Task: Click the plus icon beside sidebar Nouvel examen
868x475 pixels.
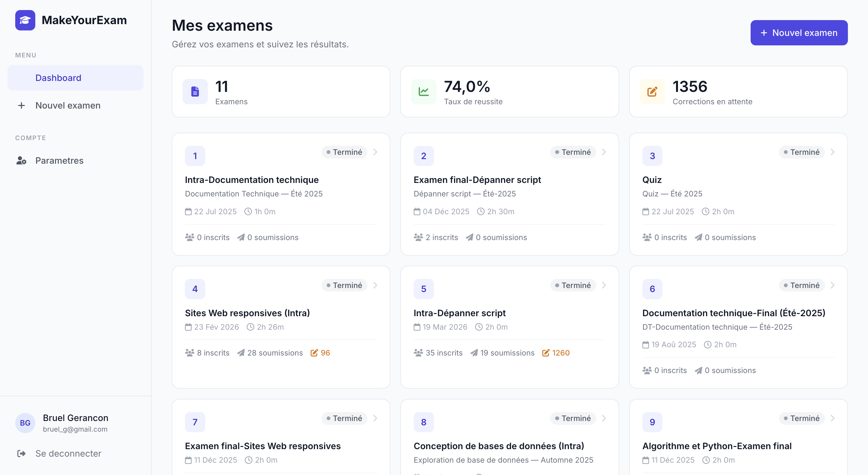Action: point(21,105)
